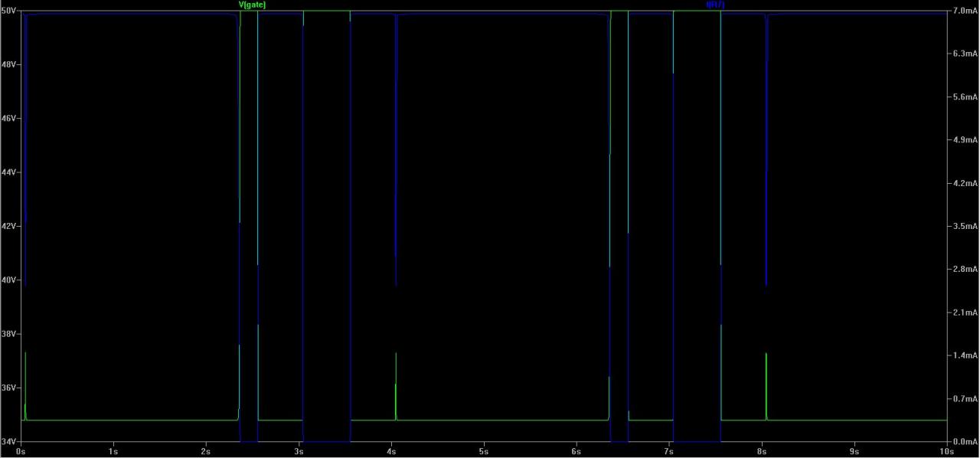Click the 46V voltage axis label
980x458 pixels.
9,119
